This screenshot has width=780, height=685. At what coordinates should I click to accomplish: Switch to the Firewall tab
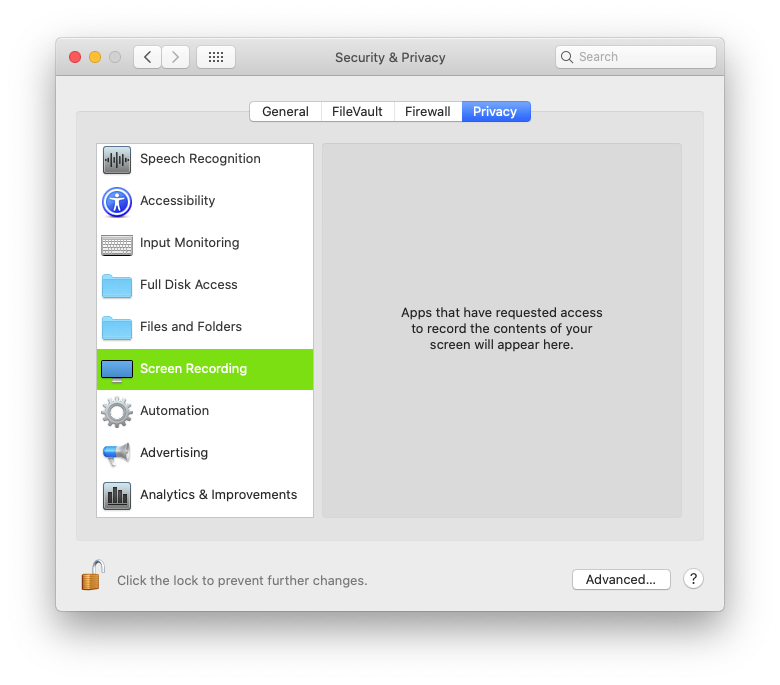(428, 111)
